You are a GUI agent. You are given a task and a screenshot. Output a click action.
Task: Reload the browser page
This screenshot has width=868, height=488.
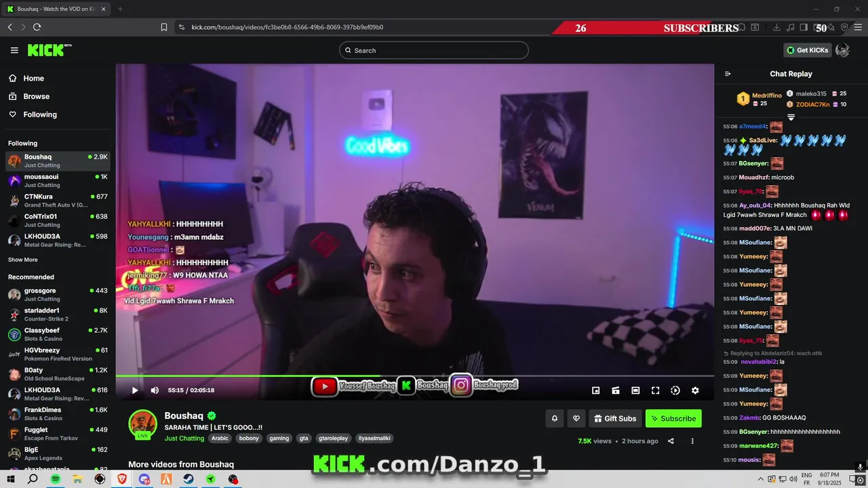[x=37, y=27]
